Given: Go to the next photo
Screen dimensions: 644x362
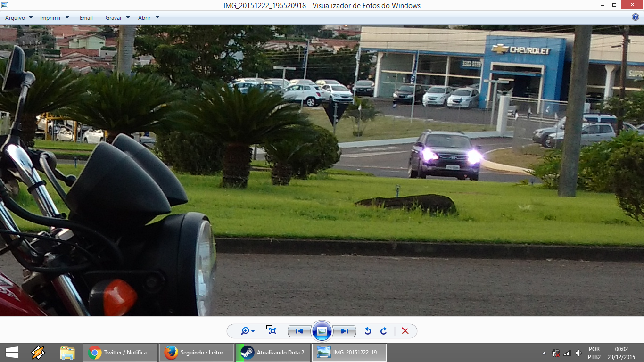Looking at the screenshot, I should pos(344,331).
